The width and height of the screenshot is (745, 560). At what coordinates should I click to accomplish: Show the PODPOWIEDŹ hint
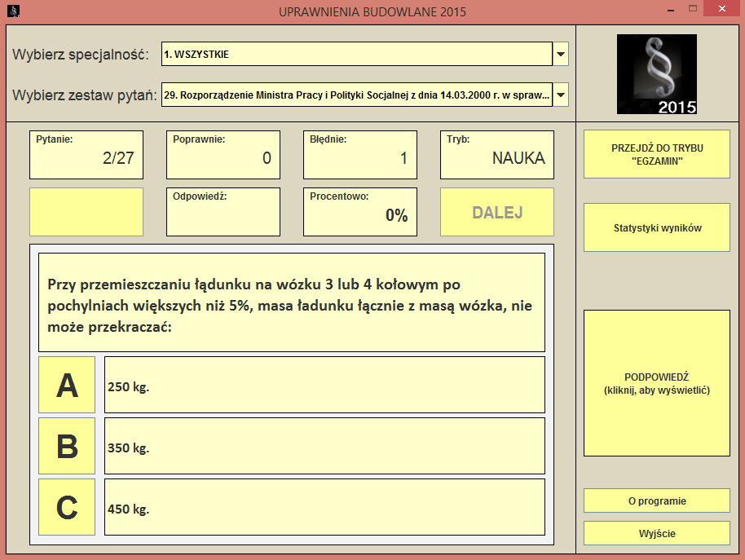657,383
